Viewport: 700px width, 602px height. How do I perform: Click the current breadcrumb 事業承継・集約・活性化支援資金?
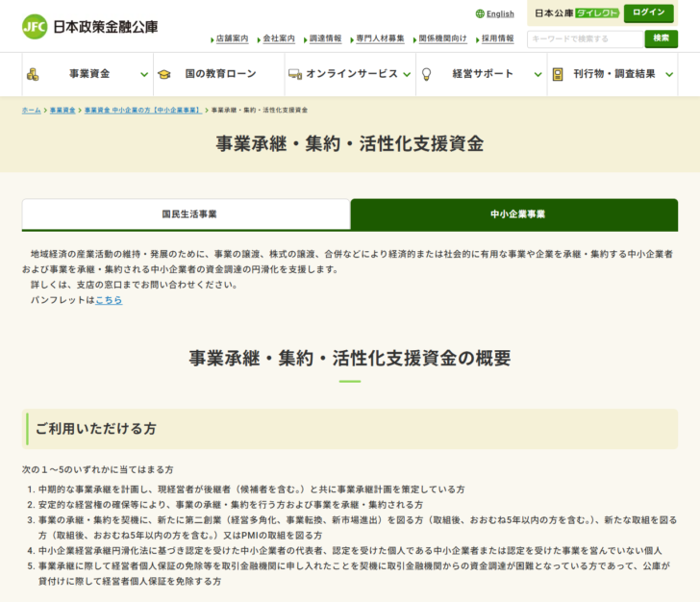pos(260,111)
